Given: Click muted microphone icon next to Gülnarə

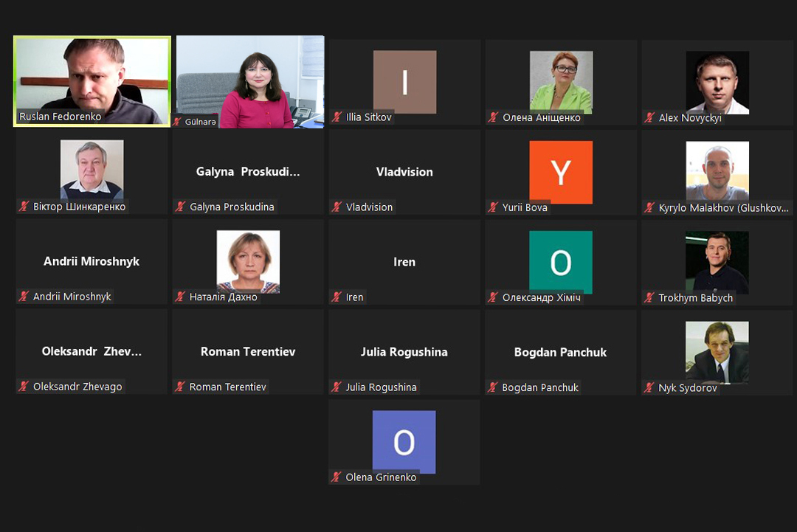Looking at the screenshot, I should click(178, 122).
